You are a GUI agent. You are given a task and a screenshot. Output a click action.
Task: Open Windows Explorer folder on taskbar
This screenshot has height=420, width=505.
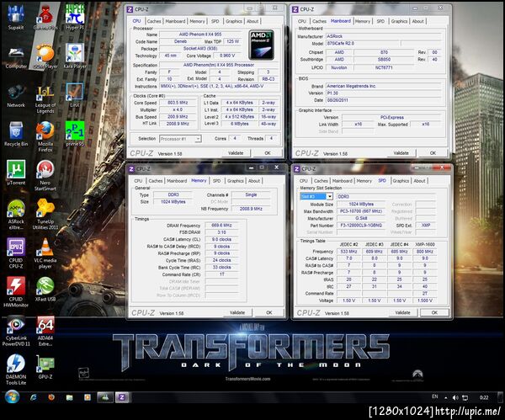click(x=69, y=397)
